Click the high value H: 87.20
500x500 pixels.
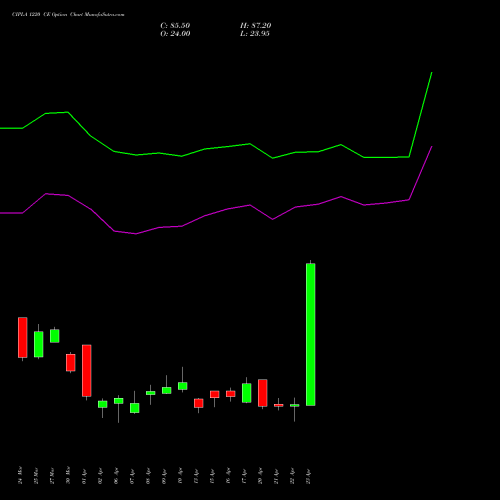point(256,26)
